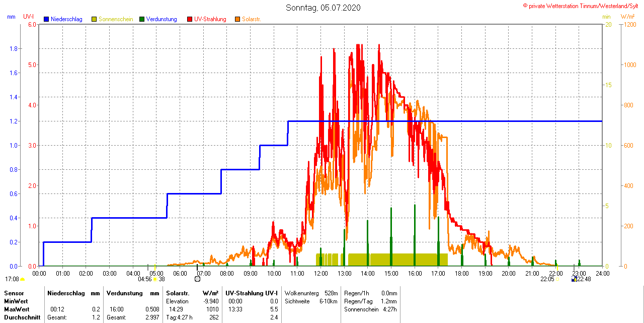Viewport: 644px width, 323px height.
Task: Select the Verdunstung legend label
Action: pyautogui.click(x=162, y=19)
